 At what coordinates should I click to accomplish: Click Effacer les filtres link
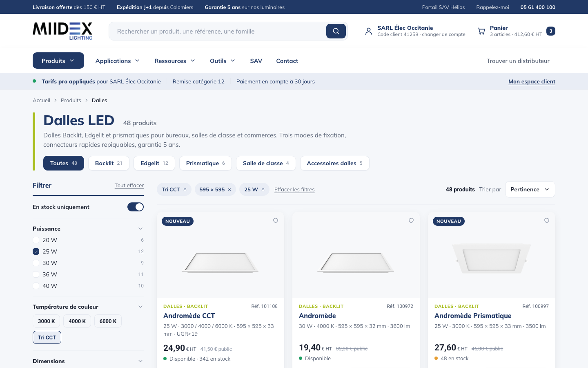[x=294, y=189]
